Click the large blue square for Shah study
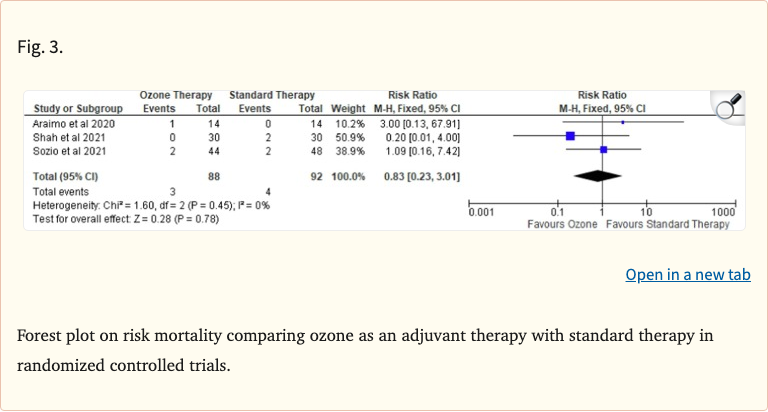This screenshot has width=768, height=412. pos(570,135)
